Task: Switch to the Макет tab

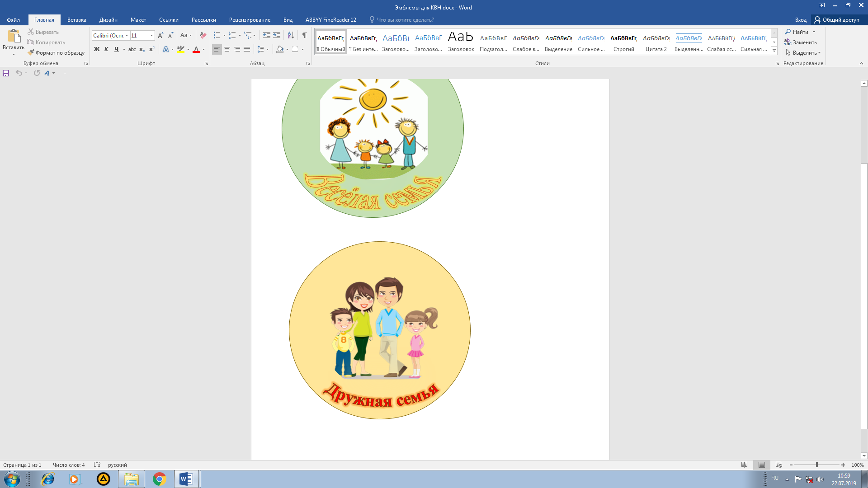Action: pyautogui.click(x=138, y=20)
